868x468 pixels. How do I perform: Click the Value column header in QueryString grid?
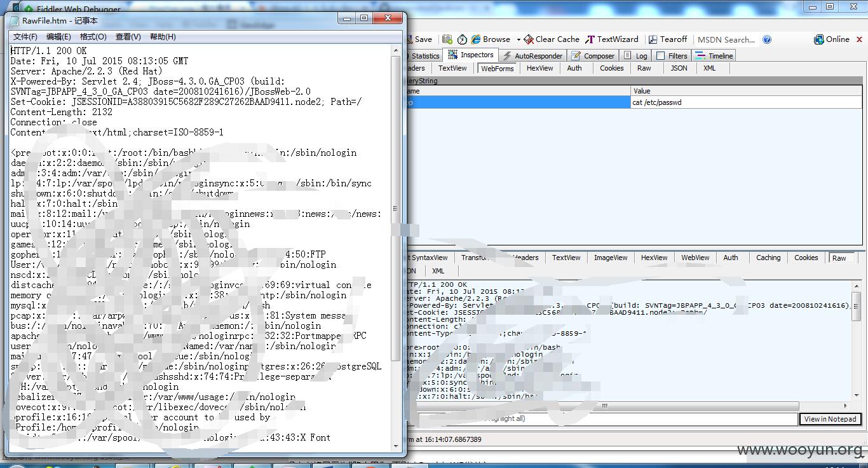point(747,91)
